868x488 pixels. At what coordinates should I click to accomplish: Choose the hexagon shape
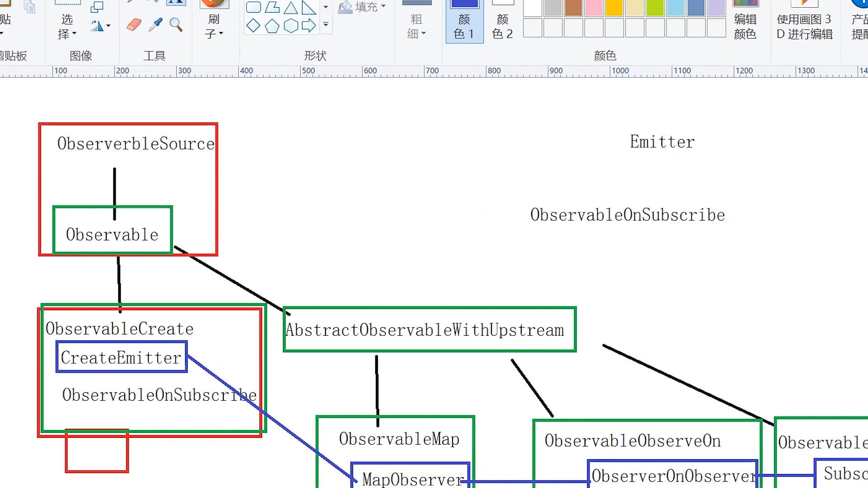[291, 26]
